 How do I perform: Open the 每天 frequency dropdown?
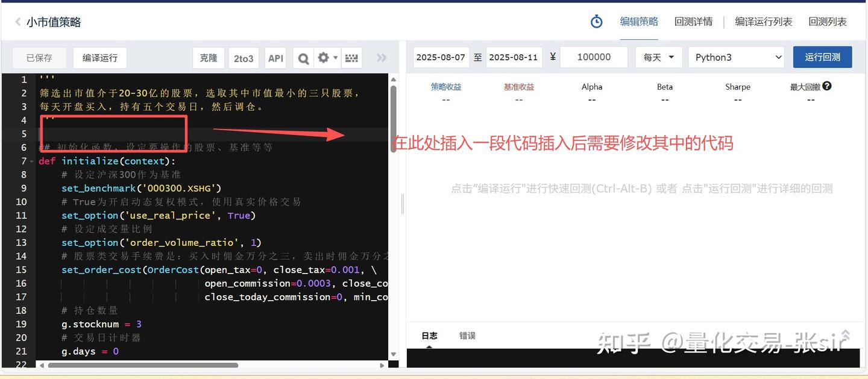[x=659, y=57]
